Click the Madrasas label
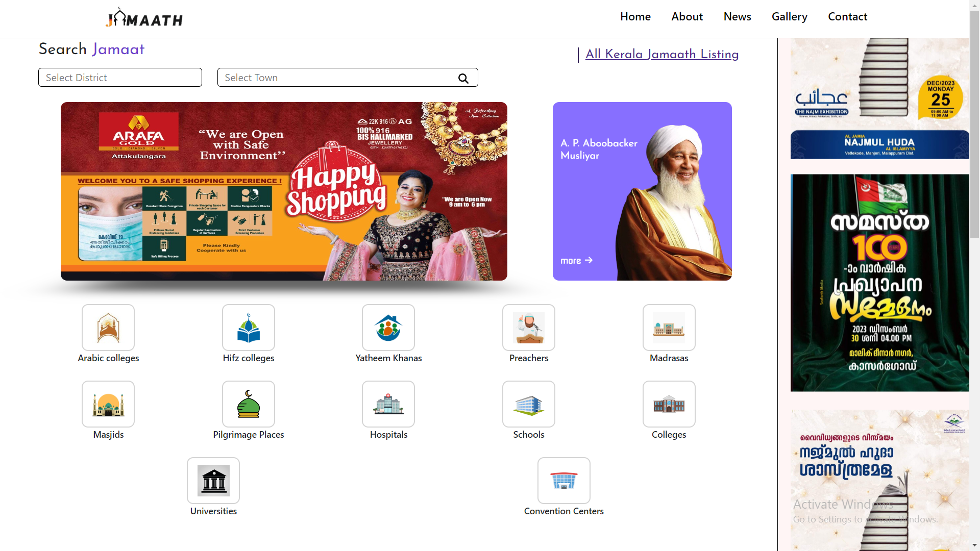This screenshot has width=980, height=551. pyautogui.click(x=669, y=358)
